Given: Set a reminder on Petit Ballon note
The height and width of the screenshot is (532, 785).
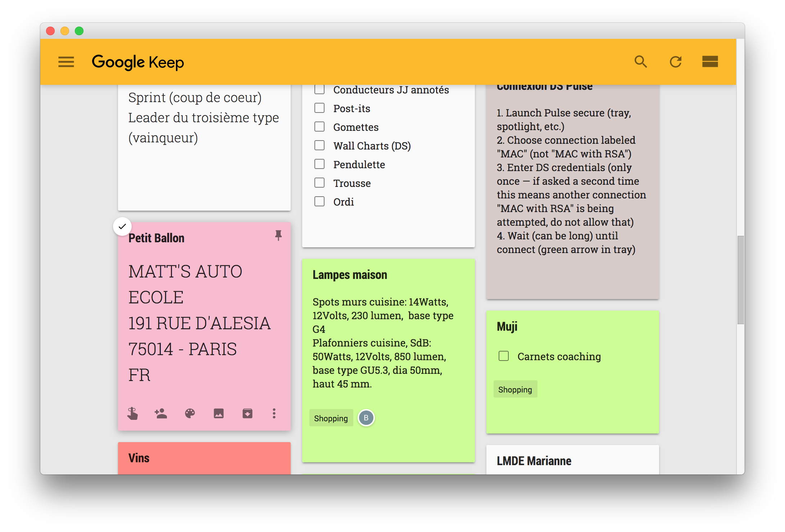Looking at the screenshot, I should click(x=132, y=413).
